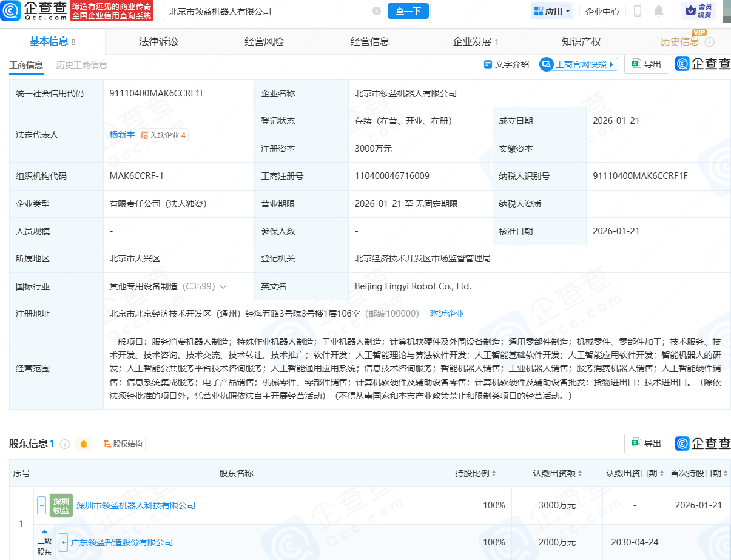This screenshot has height=560, width=731.
Task: Switch to the 历史信息 VIP tab
Action: [x=680, y=41]
